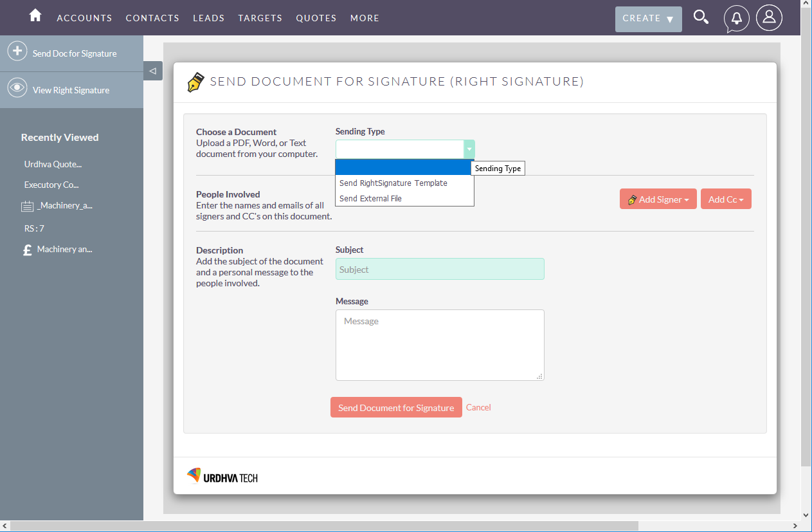
Task: Click the horizontal scrollbar right arrow
Action: pos(796,526)
